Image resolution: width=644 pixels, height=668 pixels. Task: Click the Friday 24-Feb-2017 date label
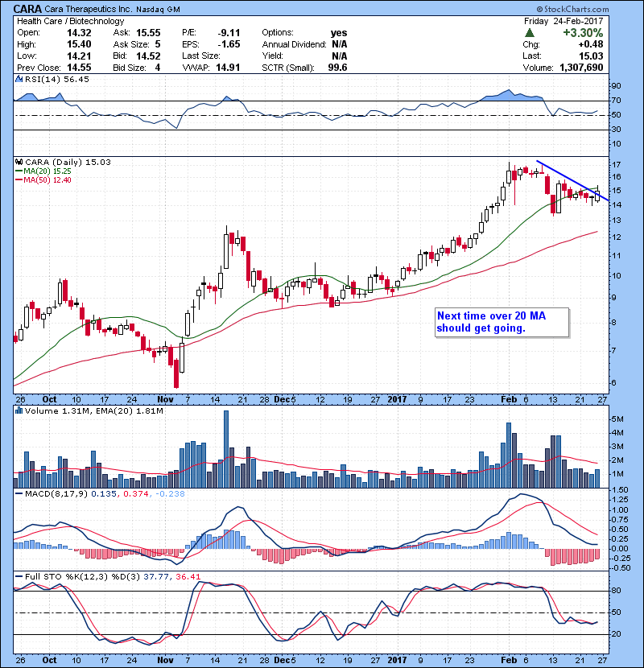(x=563, y=21)
